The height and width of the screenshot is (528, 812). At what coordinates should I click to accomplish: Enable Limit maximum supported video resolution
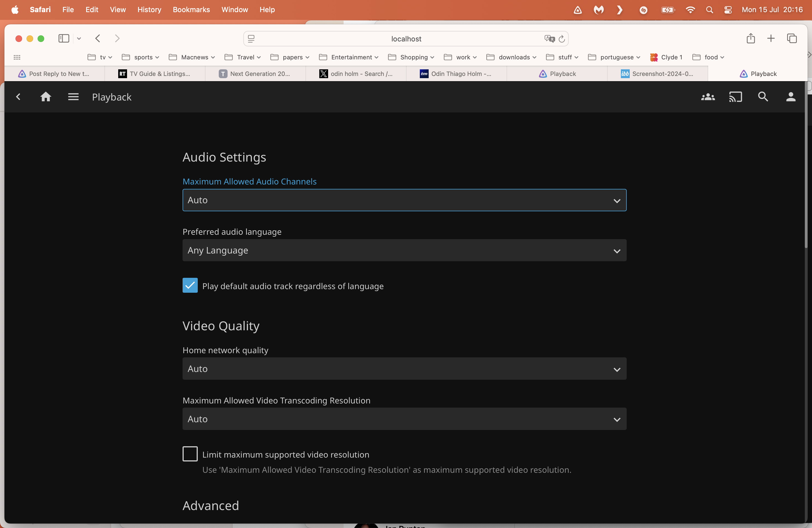point(190,454)
